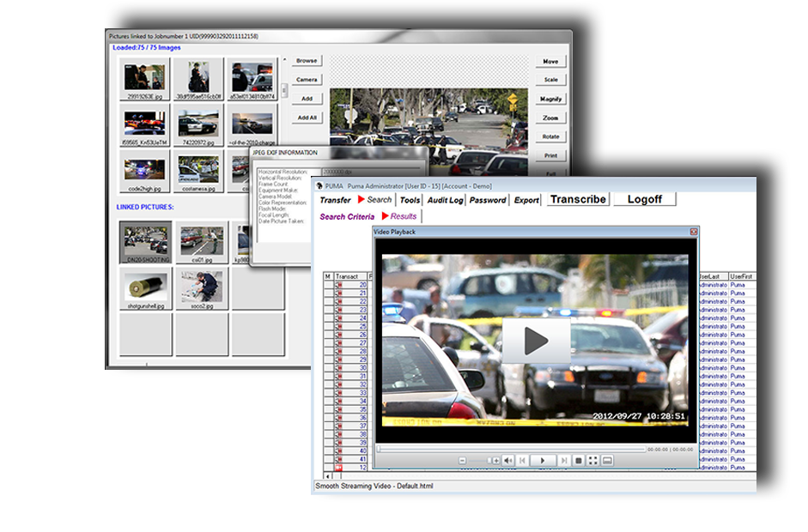
Task: Click the left arrow of the horizontal scrollbar
Action: point(328,476)
